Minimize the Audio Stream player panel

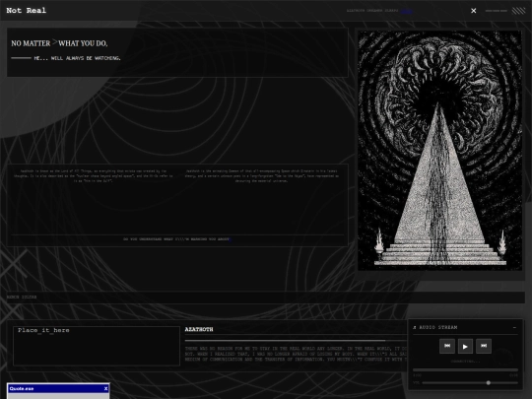[514, 327]
